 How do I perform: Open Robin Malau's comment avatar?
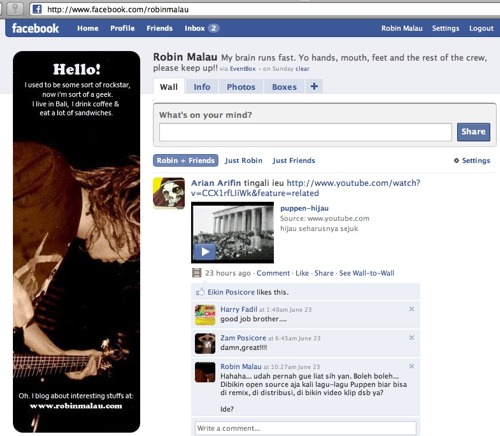(x=205, y=372)
